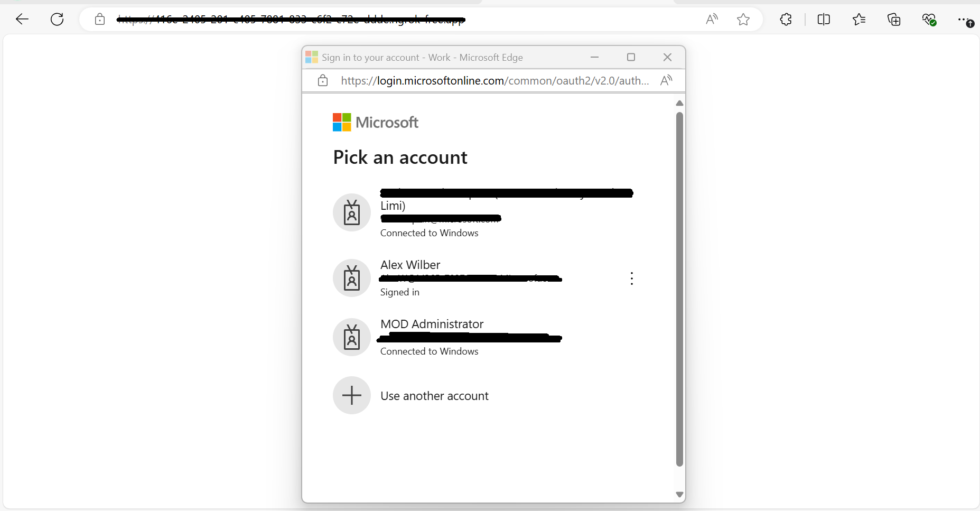980x511 pixels.
Task: Click the plus icon for another account
Action: coord(352,395)
